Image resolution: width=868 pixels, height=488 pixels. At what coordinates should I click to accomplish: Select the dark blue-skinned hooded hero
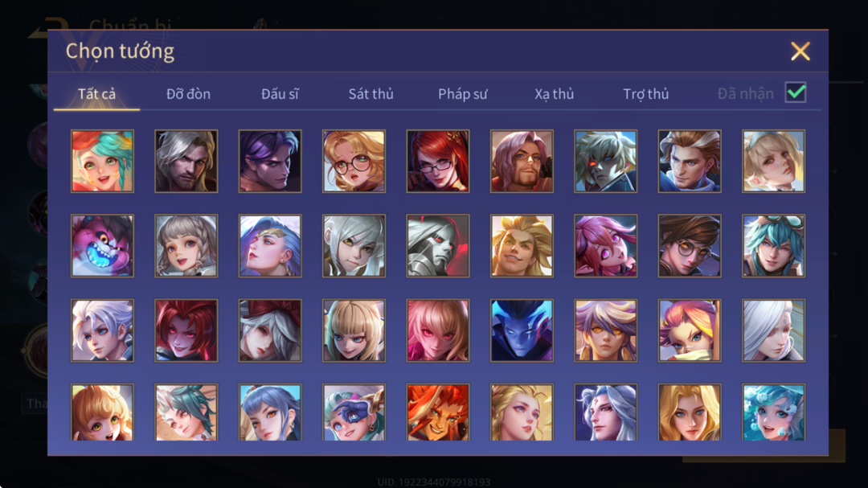[x=522, y=330]
